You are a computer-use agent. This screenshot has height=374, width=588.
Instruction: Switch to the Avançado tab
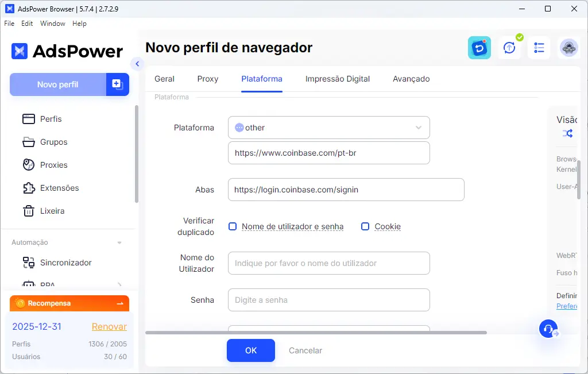[x=411, y=79]
